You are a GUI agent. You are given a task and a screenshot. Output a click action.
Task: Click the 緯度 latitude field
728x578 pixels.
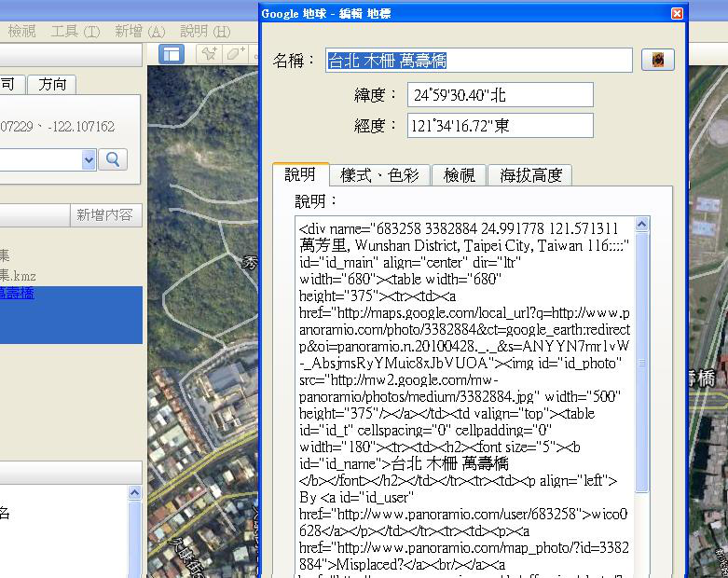pyautogui.click(x=500, y=95)
